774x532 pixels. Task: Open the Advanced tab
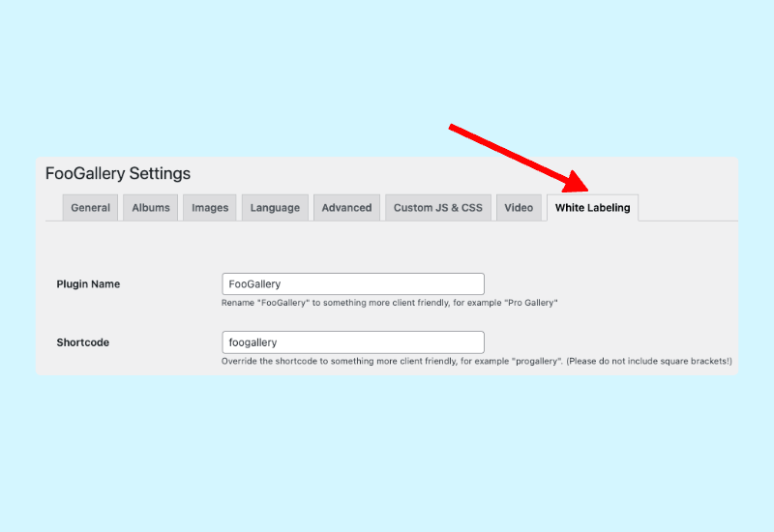tap(346, 208)
